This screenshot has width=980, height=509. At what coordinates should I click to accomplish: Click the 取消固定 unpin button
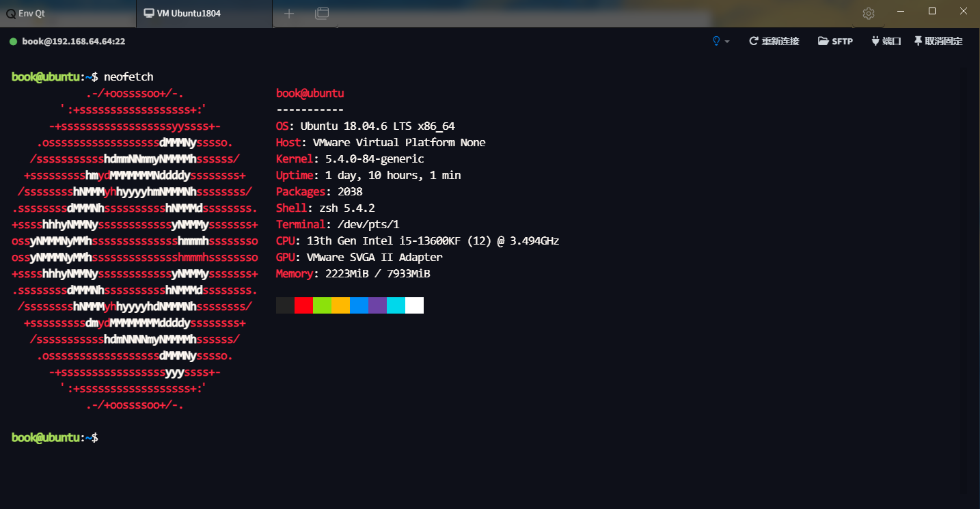coord(938,42)
